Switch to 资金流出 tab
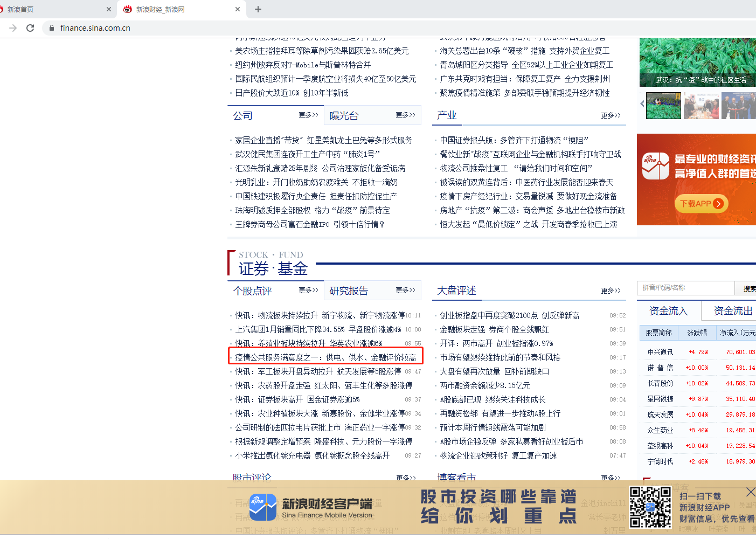 click(733, 311)
